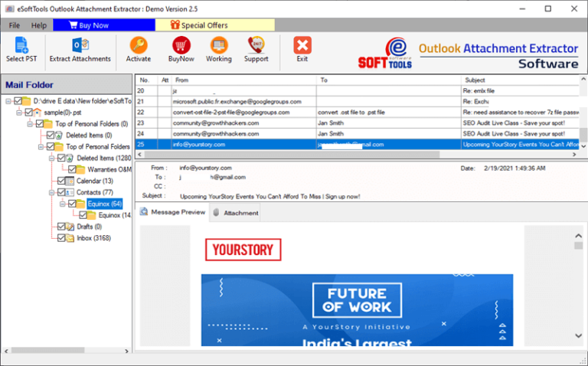This screenshot has width=588, height=366.
Task: Switch to the Message Preview tab
Action: (172, 212)
